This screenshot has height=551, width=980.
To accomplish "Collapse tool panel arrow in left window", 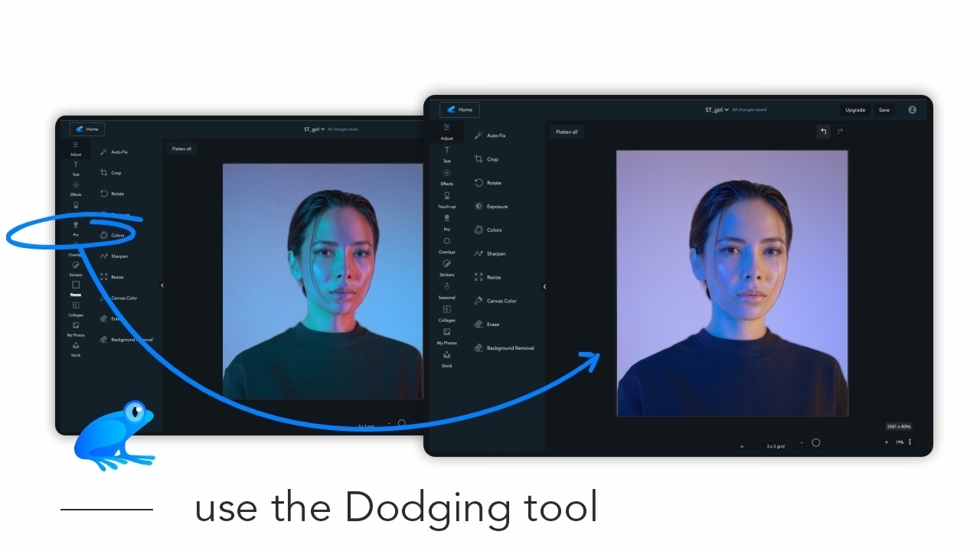I will [162, 285].
